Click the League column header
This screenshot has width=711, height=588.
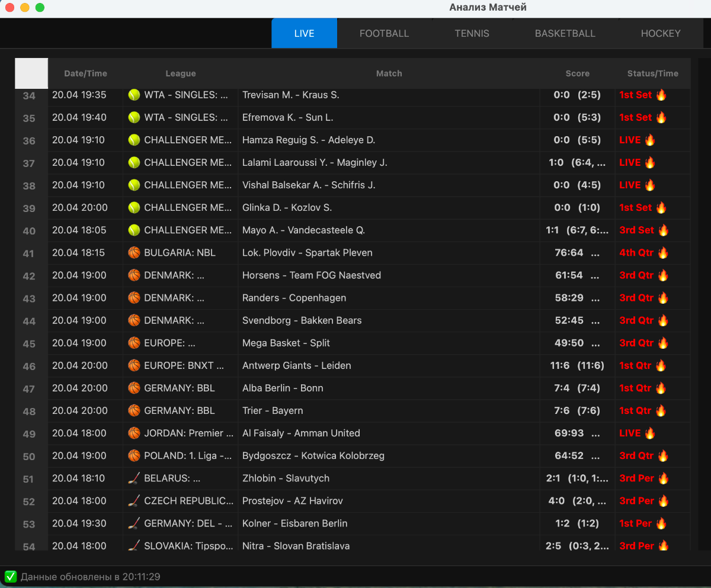point(180,73)
